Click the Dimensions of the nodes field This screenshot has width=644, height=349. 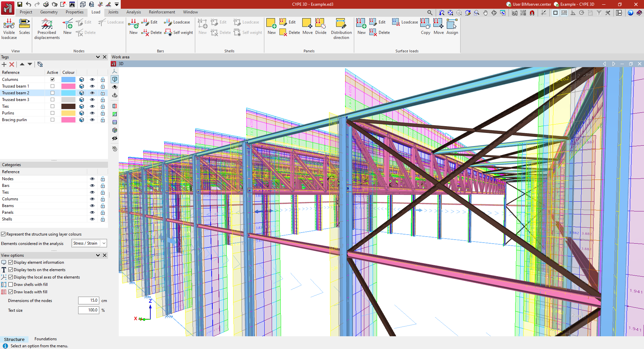(89, 301)
